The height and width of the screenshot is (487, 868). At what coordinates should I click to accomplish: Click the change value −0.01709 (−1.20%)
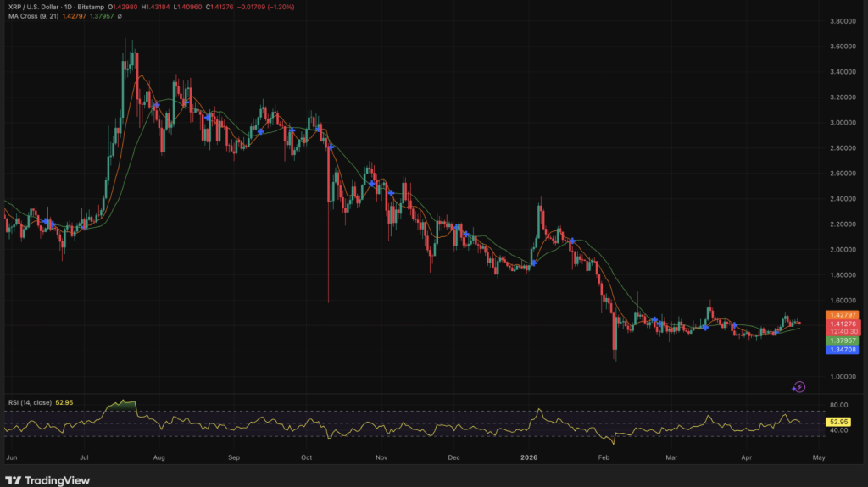[x=265, y=7]
